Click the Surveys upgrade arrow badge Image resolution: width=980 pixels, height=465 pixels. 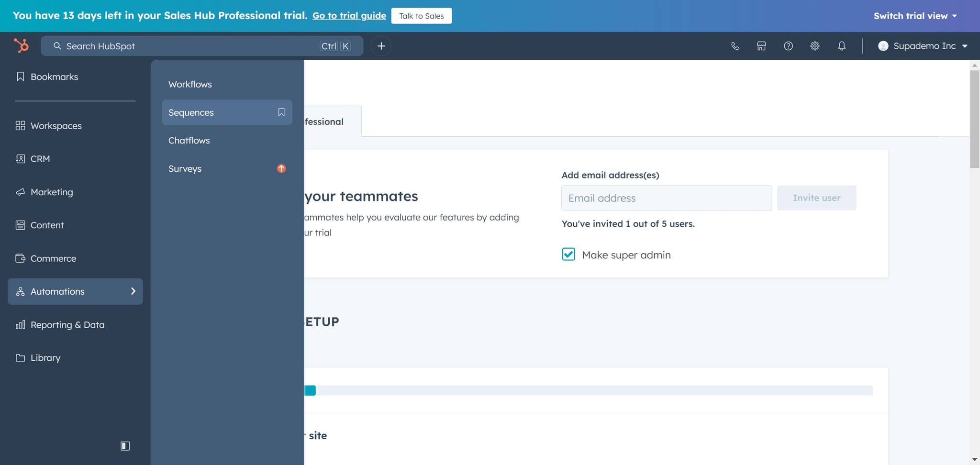(281, 168)
